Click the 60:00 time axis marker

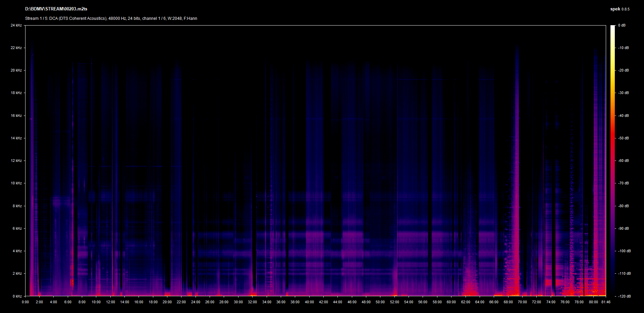[x=451, y=302]
